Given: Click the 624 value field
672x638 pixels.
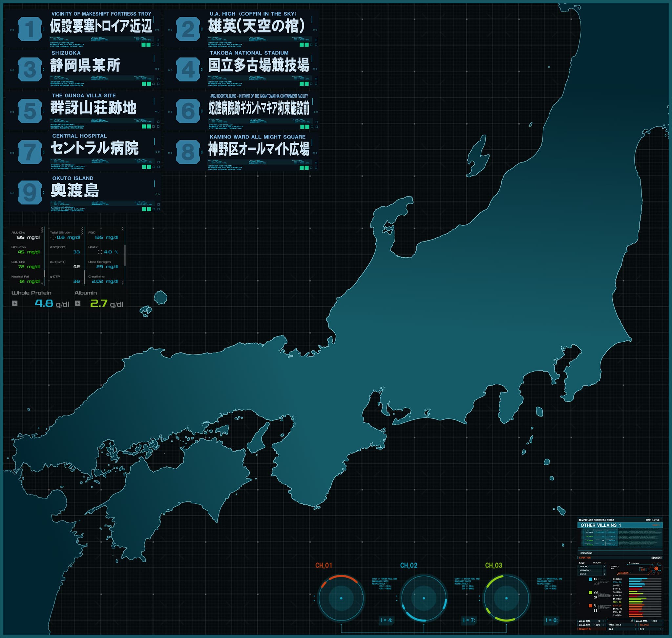Looking at the screenshot, I should [622, 629].
